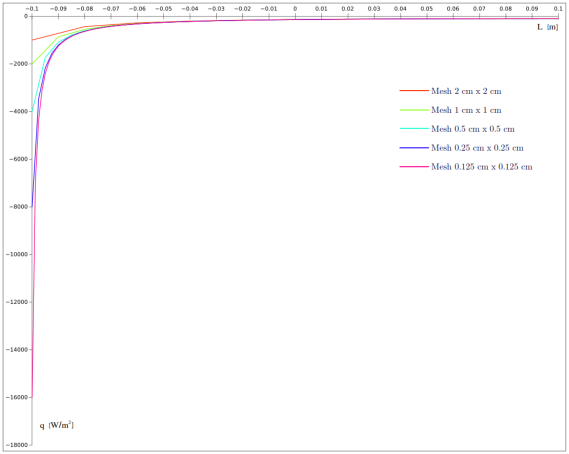Click the red Mesh 2 cm legend line
Image resolution: width=569 pixels, height=454 pixels.
tap(414, 90)
